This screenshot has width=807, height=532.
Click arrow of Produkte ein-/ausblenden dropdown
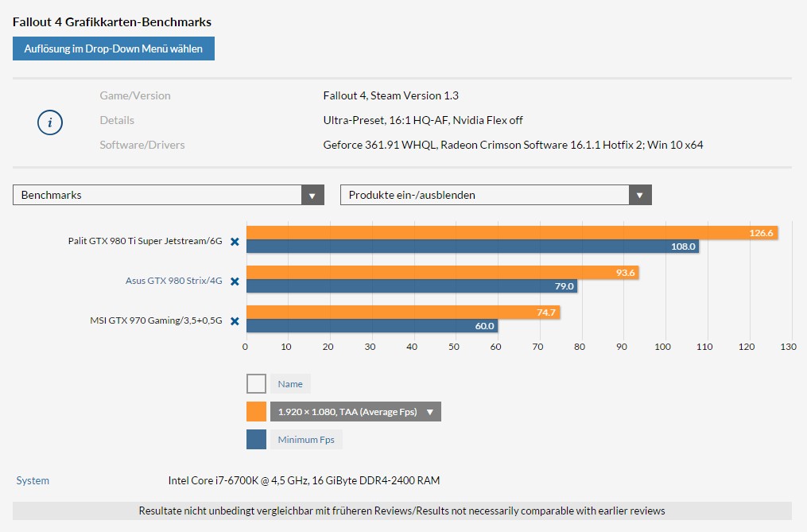point(640,195)
